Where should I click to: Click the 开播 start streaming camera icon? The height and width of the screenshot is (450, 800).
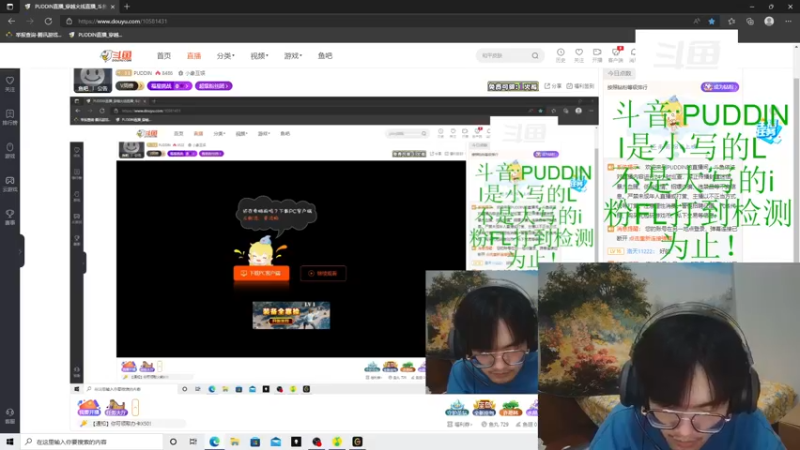(x=597, y=55)
